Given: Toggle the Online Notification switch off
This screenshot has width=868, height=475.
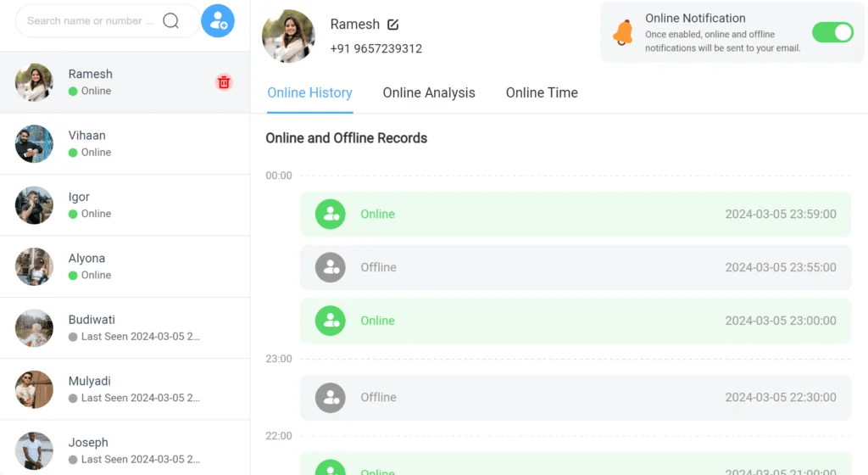Looking at the screenshot, I should pos(832,32).
